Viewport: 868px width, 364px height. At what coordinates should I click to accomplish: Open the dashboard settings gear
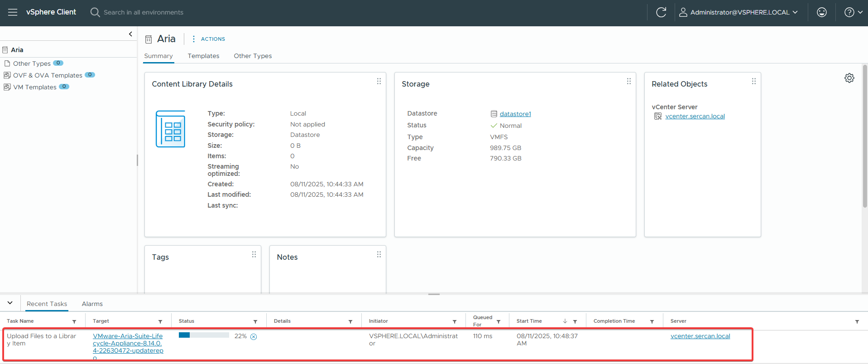[849, 78]
